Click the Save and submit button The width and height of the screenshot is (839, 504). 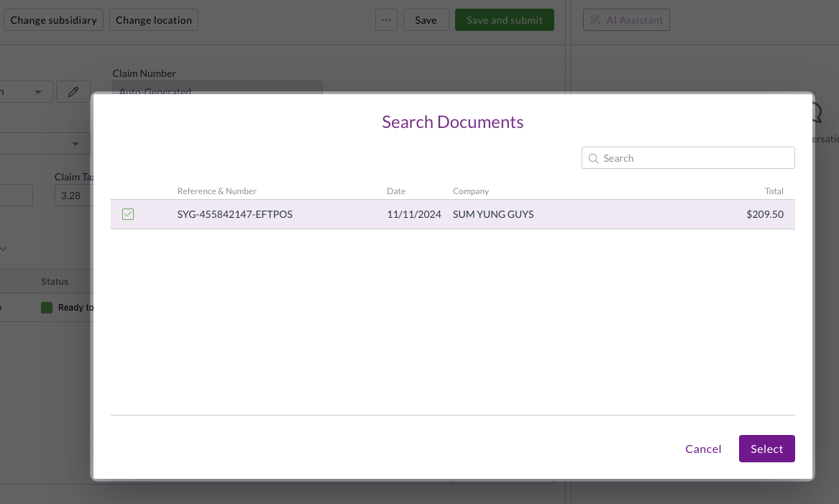point(505,20)
